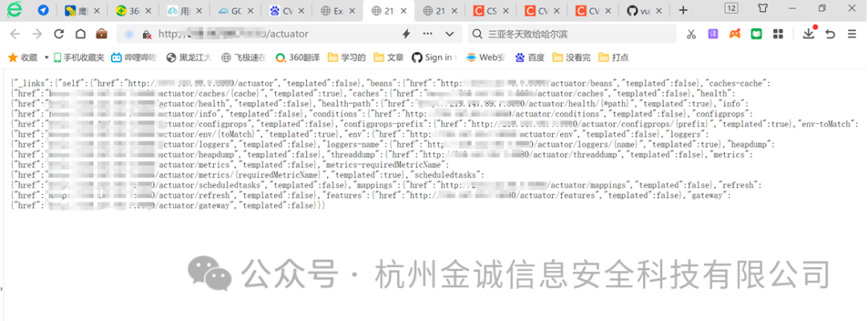Open the 360翻译 bookmark
This screenshot has width=868, height=321.
(x=298, y=57)
